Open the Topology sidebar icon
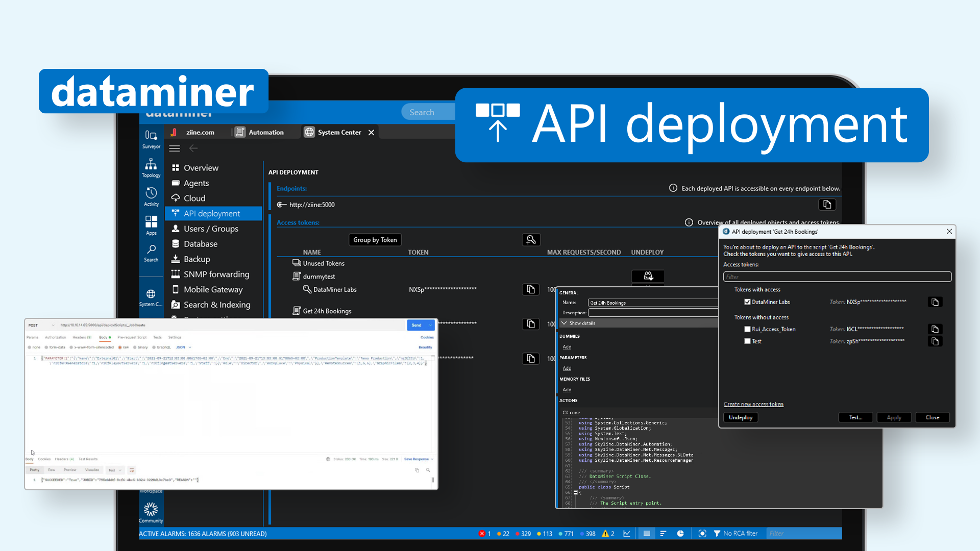The height and width of the screenshot is (551, 980). pos(151,164)
